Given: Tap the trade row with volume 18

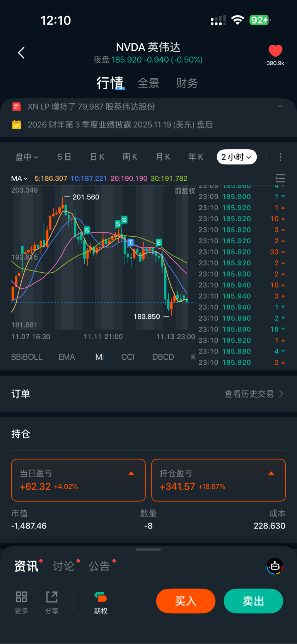Looking at the screenshot, I should 242,329.
